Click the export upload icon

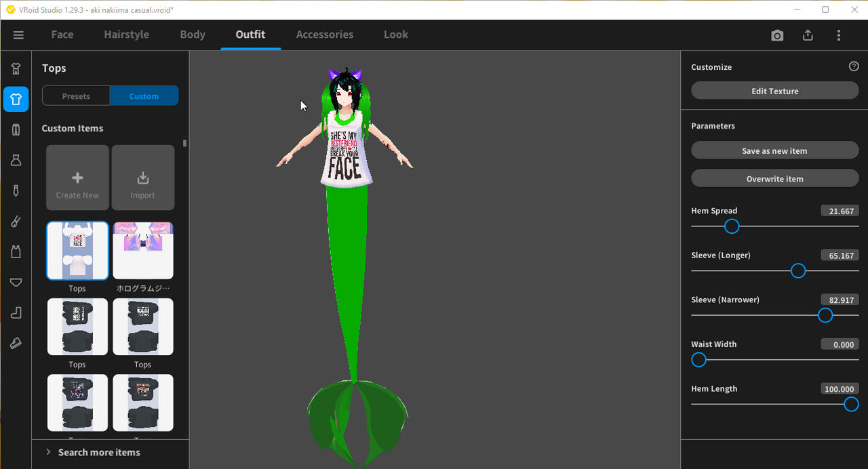coord(808,35)
